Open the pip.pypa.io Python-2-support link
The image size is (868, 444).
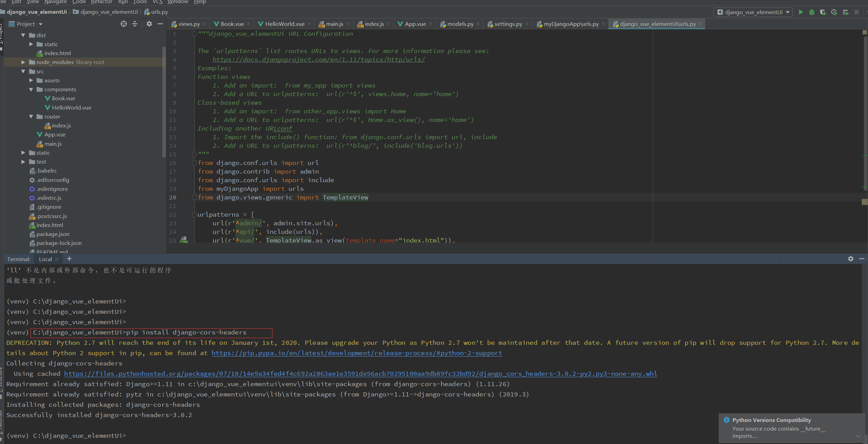coord(356,353)
